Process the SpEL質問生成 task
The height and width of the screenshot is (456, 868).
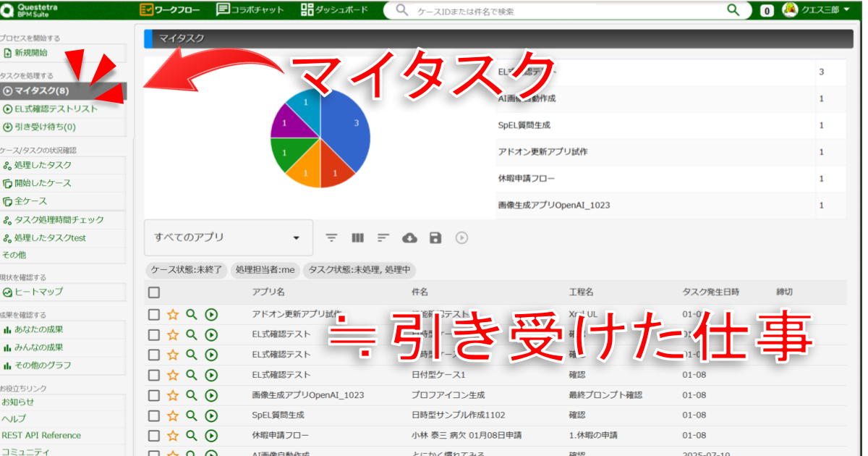pos(211,415)
